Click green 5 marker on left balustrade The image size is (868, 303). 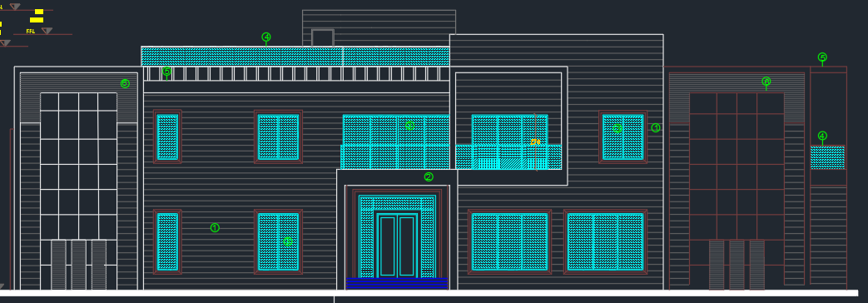[x=167, y=71]
